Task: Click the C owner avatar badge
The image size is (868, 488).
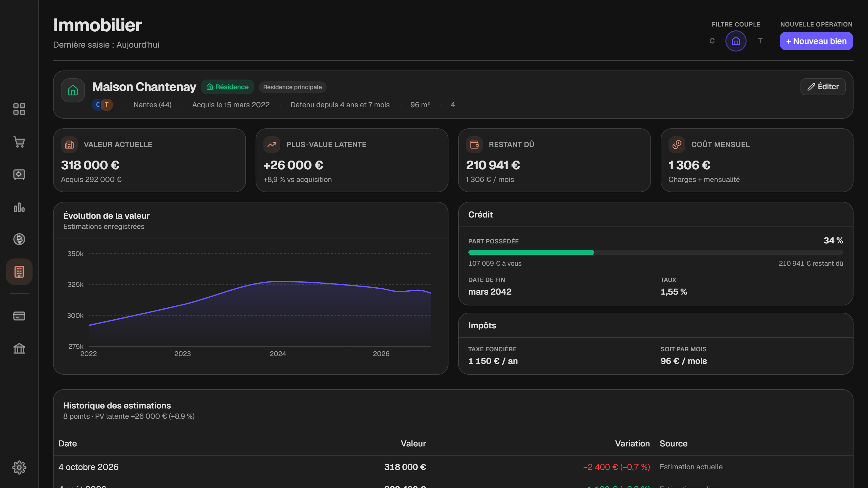Action: point(97,105)
